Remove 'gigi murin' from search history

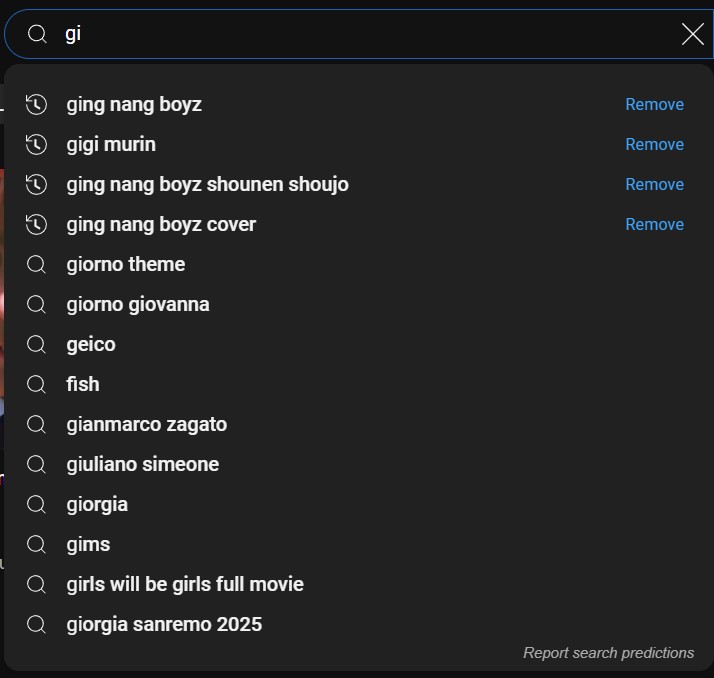(x=654, y=144)
